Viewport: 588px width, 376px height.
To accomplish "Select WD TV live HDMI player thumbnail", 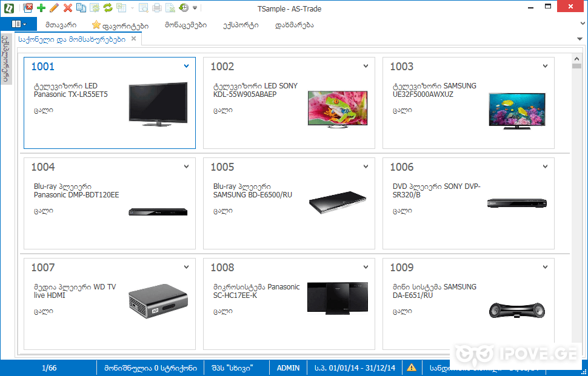I will click(x=158, y=302).
